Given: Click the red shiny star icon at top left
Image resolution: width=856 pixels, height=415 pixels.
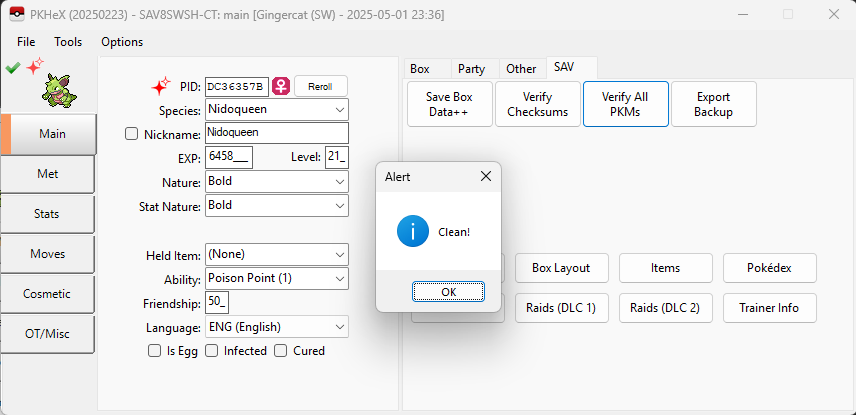Looking at the screenshot, I should click(x=35, y=67).
